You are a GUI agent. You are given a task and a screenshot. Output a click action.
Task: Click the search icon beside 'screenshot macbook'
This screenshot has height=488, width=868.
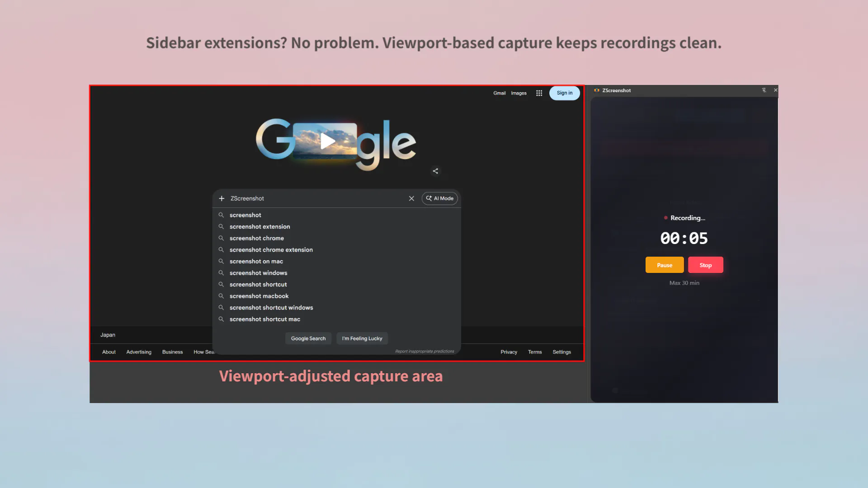(221, 296)
